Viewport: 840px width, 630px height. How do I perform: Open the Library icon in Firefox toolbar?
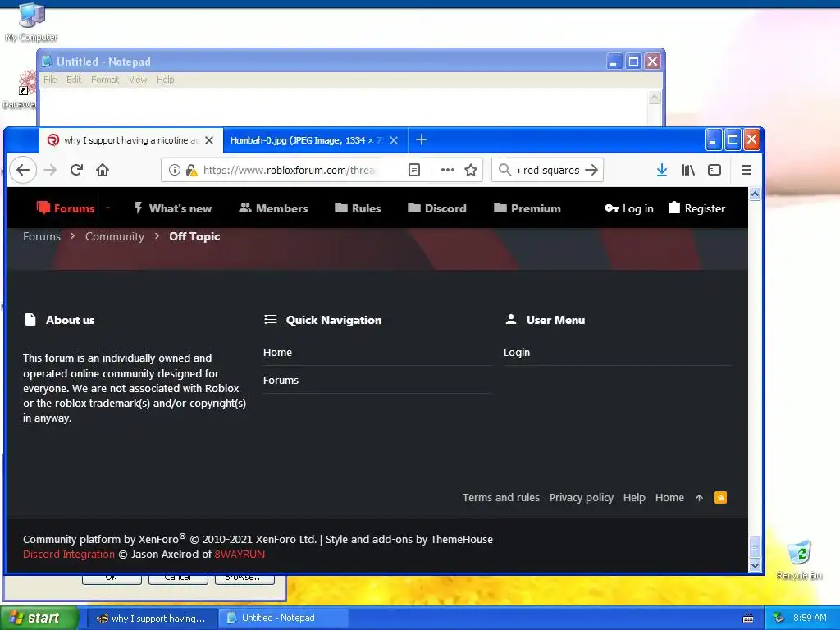click(x=688, y=170)
